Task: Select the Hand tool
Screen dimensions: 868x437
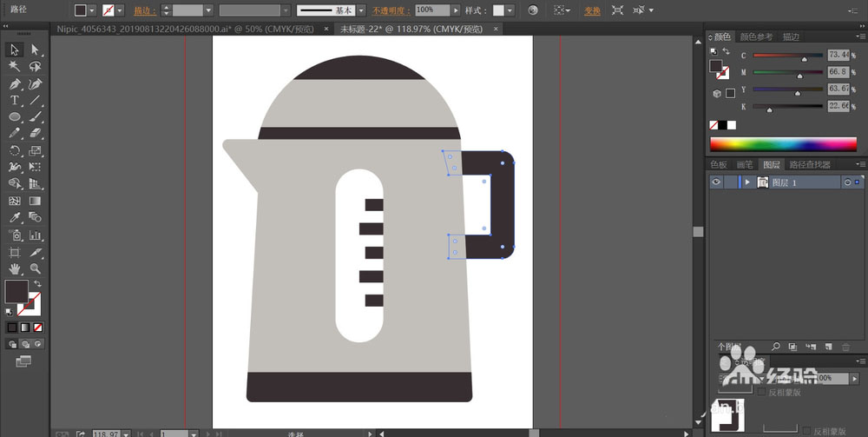Action: [15, 268]
